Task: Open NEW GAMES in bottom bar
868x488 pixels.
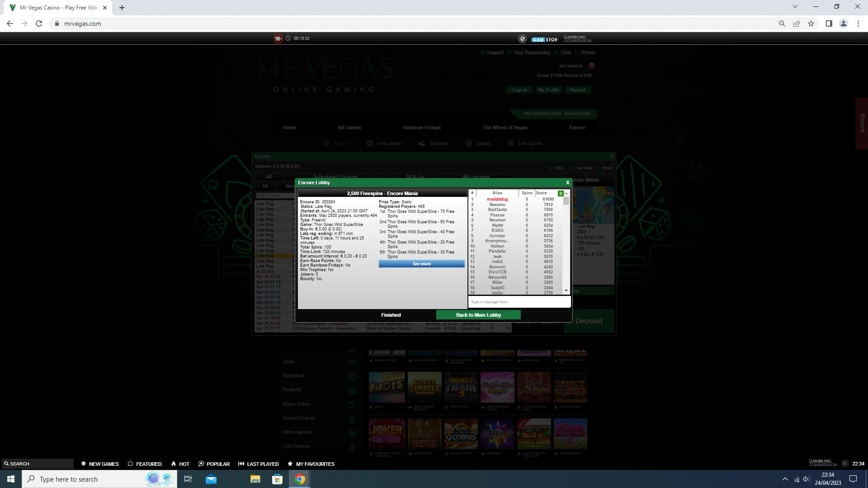Action: pos(100,464)
